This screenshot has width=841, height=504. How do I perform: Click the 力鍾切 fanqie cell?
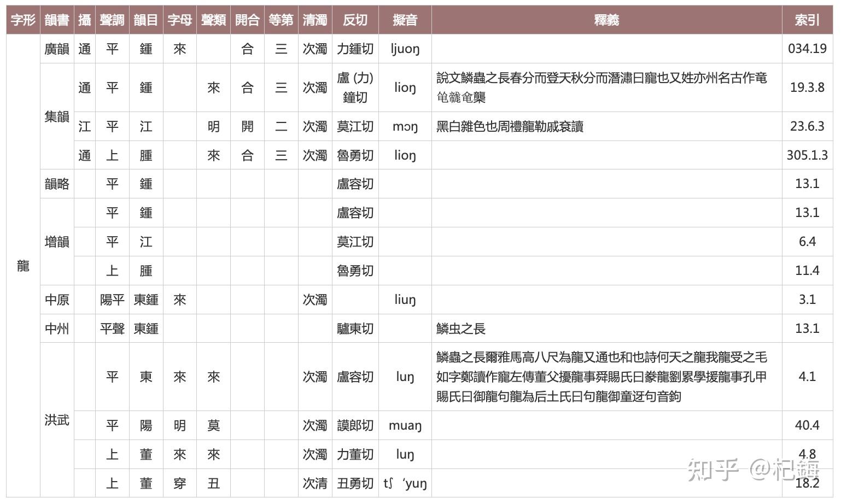click(355, 49)
